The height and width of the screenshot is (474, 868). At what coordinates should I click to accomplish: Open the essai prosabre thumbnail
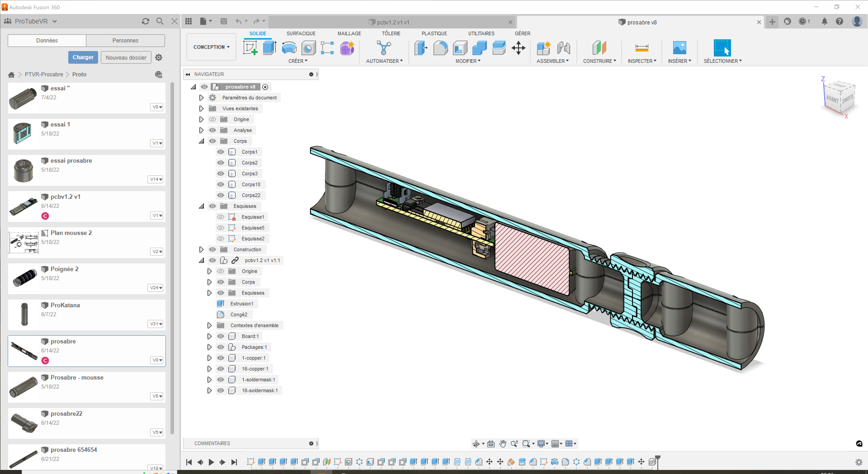pyautogui.click(x=23, y=170)
